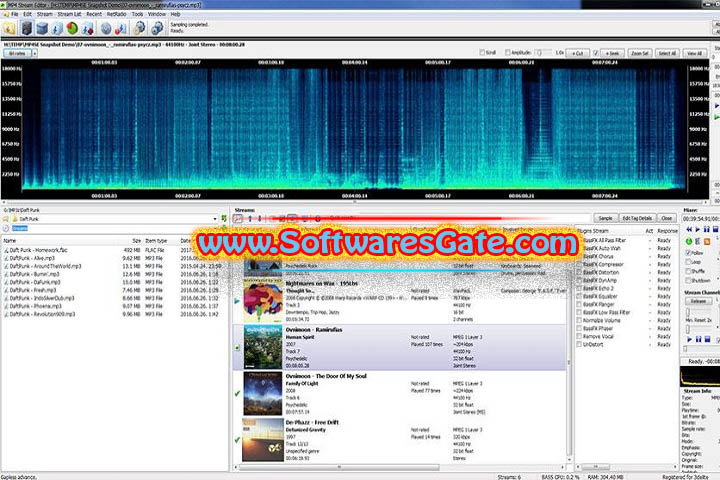
Task: Click the amplitude slider beside 1.0x
Action: pos(544,52)
